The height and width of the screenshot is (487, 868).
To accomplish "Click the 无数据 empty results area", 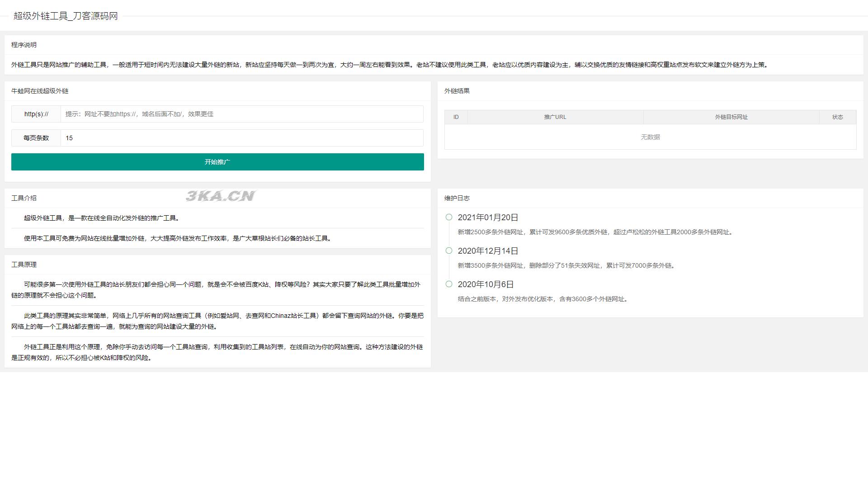I will [650, 137].
